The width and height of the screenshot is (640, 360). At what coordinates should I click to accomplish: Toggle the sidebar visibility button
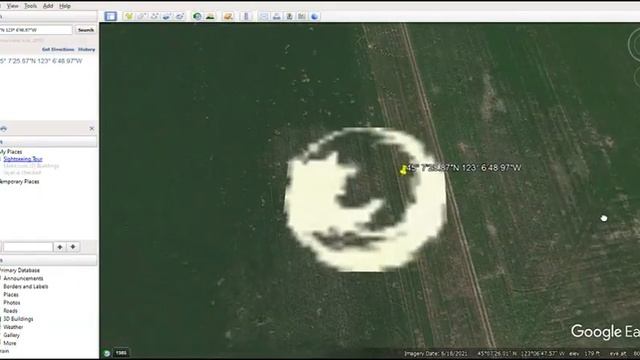point(110,16)
